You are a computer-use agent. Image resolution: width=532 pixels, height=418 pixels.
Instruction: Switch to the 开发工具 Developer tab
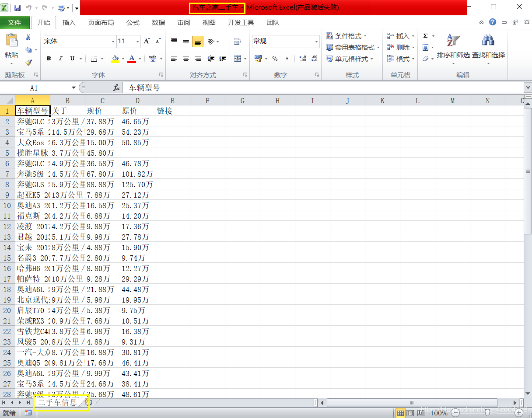[241, 22]
